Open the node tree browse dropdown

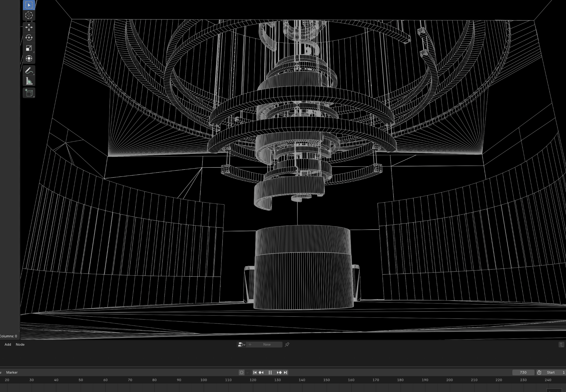pyautogui.click(x=241, y=344)
